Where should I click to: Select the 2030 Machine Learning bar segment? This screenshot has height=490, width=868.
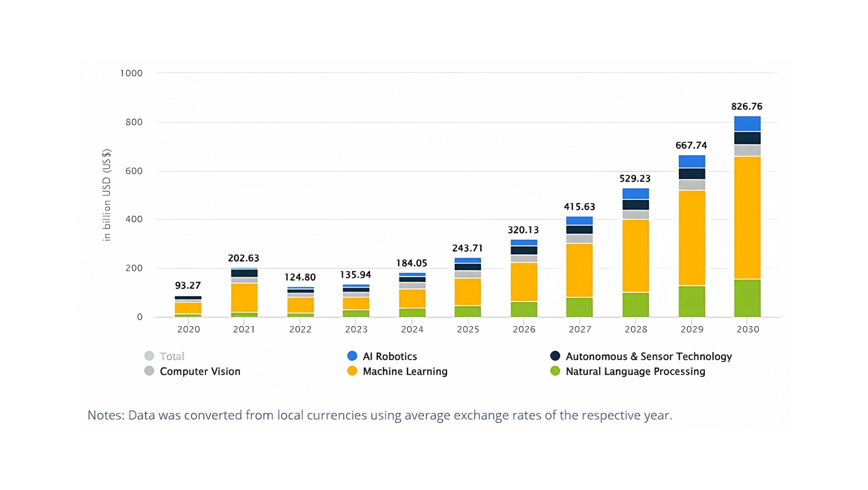[747, 218]
